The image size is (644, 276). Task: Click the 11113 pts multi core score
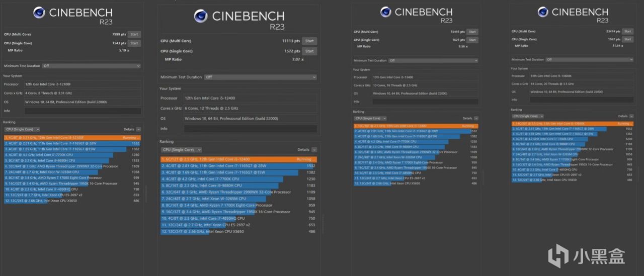291,41
